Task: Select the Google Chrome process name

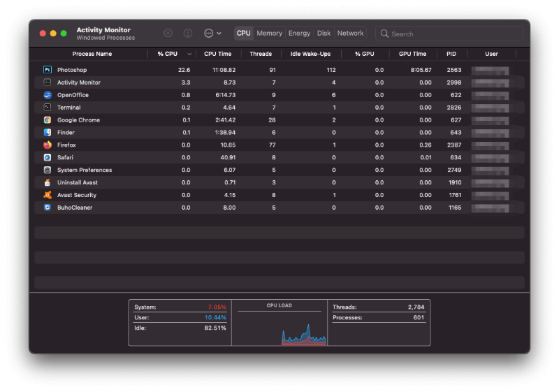Action: [78, 119]
